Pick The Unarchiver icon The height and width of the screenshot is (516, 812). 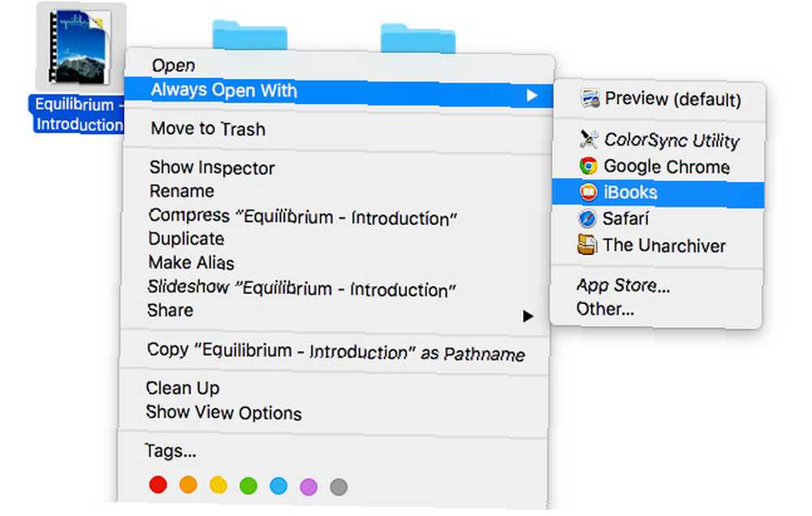click(587, 245)
